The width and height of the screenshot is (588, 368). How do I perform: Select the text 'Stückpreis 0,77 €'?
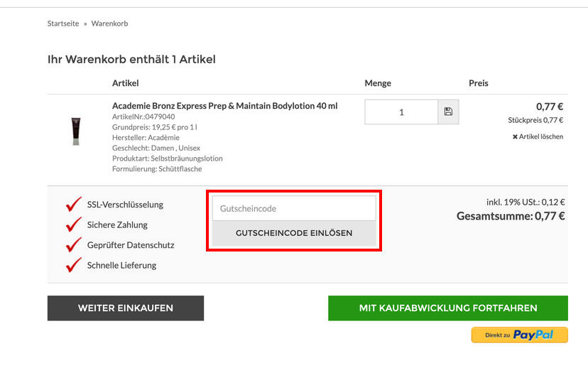535,120
